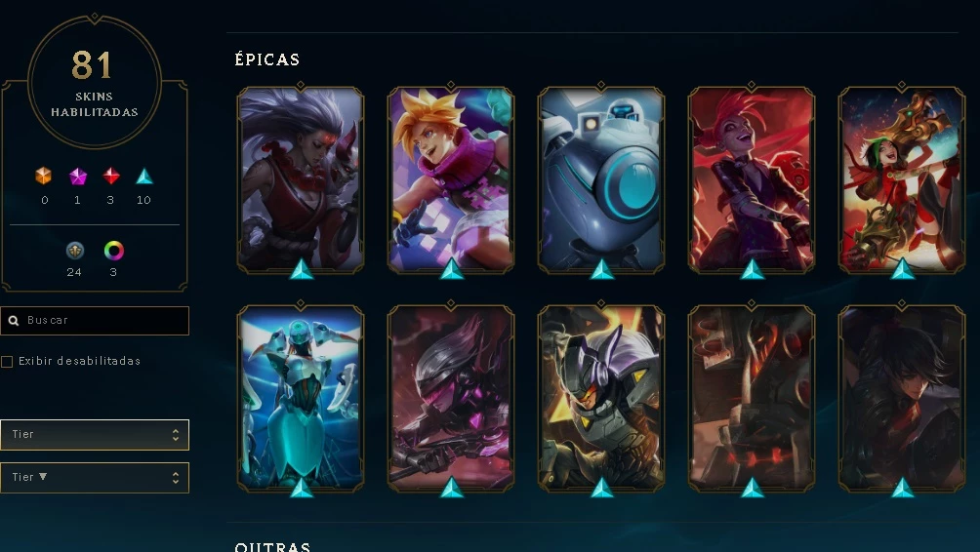
Task: Focus the Buscar search input field
Action: [95, 320]
